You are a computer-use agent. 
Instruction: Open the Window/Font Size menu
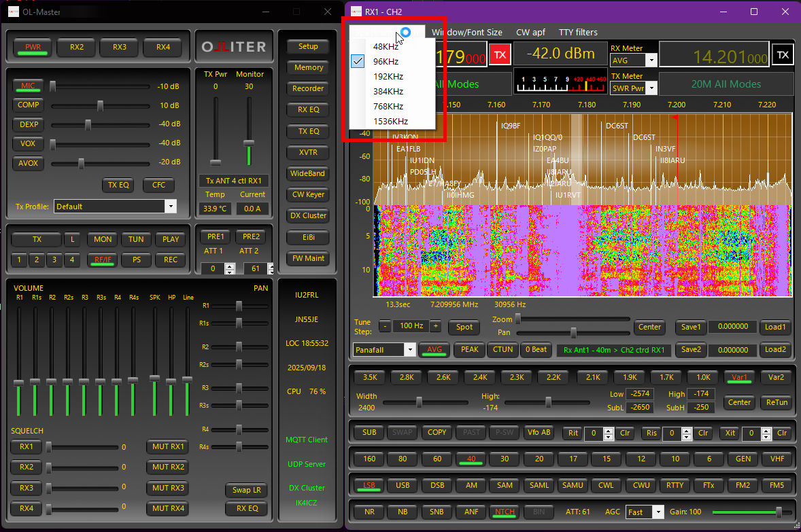pyautogui.click(x=468, y=32)
